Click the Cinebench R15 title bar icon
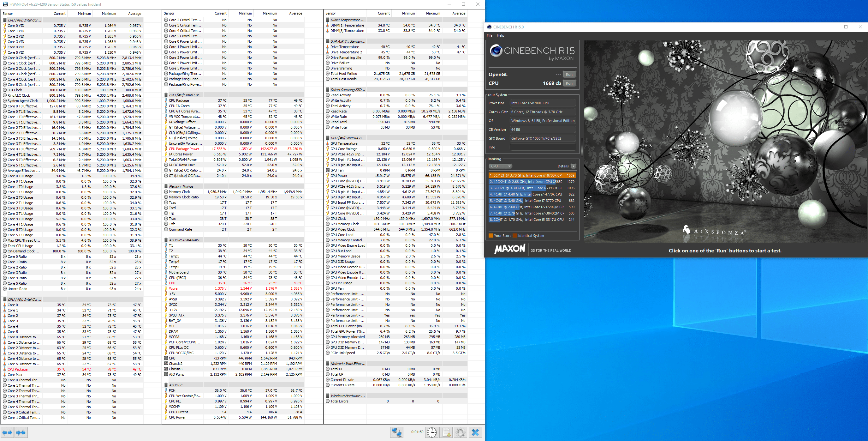Screen dimensions: 868x441 [489, 27]
